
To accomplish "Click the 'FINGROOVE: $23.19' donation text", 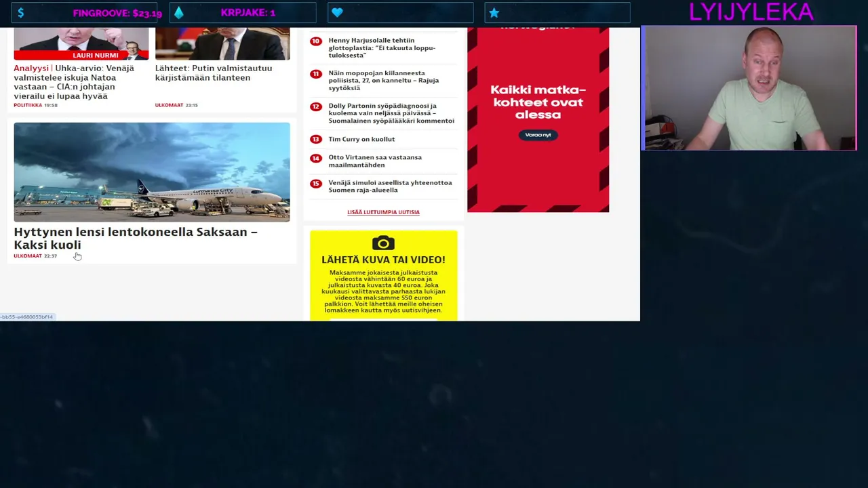I will 117,13.
